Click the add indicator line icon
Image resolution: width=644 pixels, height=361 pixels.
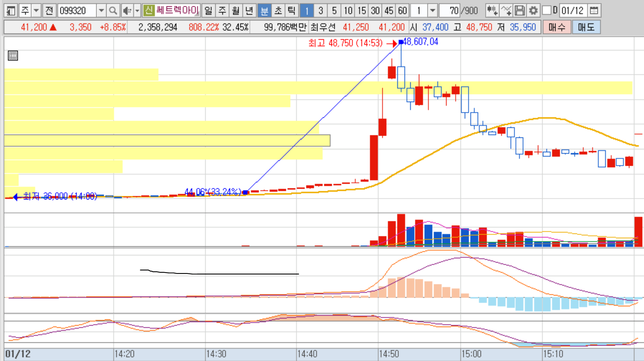(x=506, y=11)
